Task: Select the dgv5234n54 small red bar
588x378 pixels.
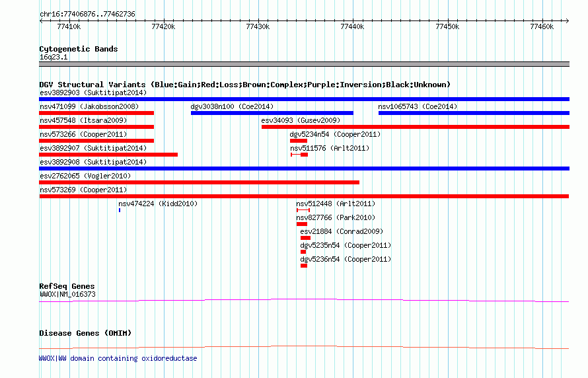Action: 299,141
